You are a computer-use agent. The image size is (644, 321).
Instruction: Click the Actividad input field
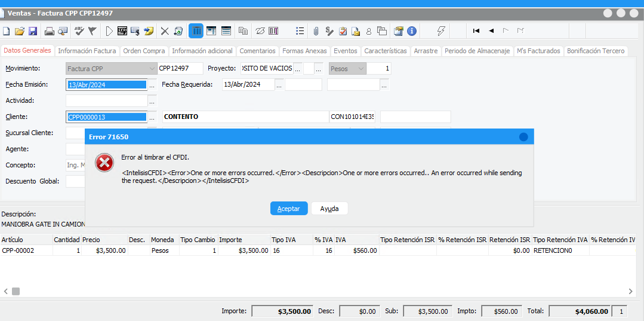coord(106,101)
